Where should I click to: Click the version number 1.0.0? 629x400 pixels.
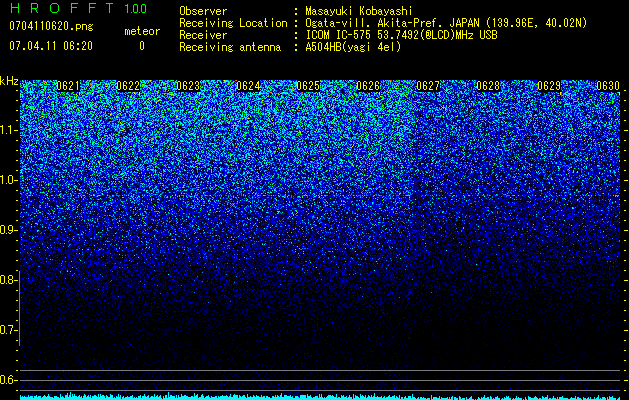tap(135, 8)
